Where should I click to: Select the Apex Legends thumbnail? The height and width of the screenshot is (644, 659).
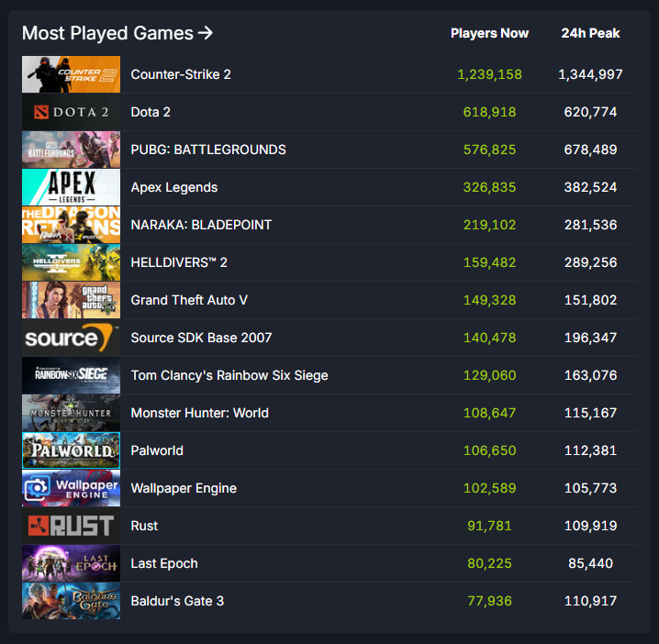pos(71,187)
